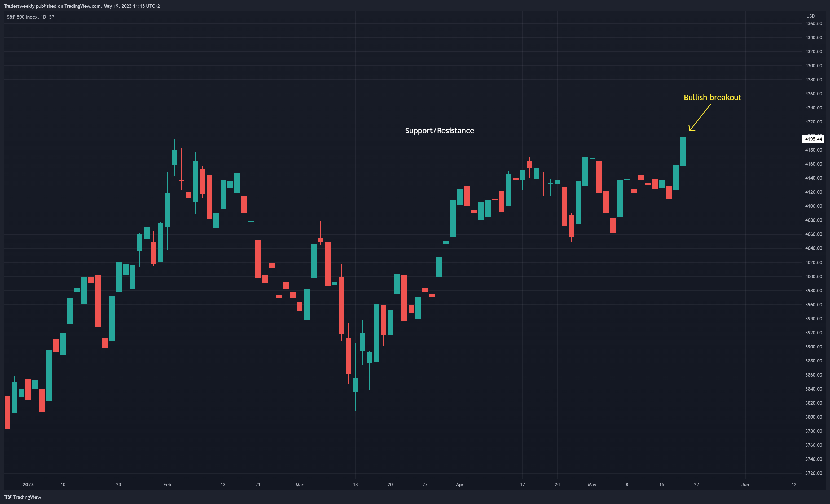Click the USD currency label
This screenshot has width=830, height=504.
click(810, 16)
